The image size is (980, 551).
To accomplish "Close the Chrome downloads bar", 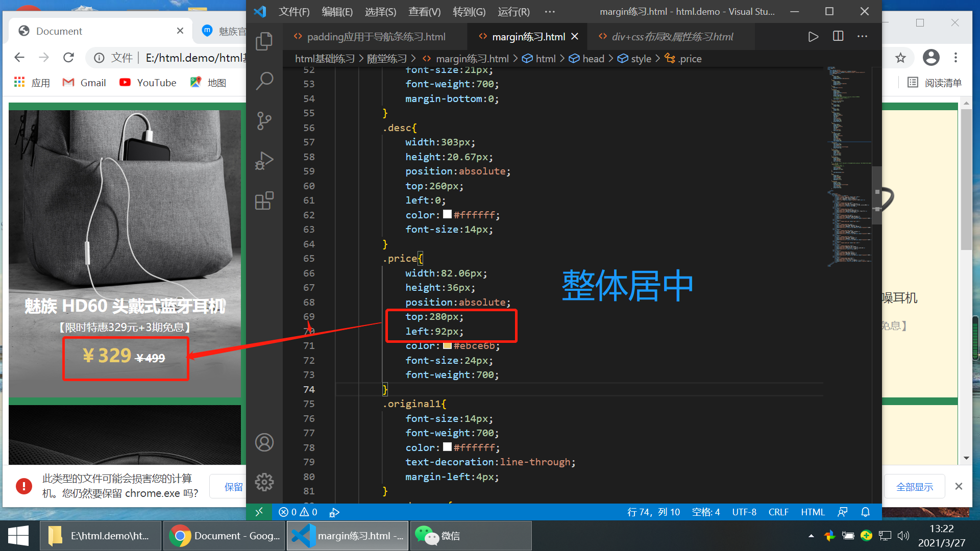I will [959, 486].
